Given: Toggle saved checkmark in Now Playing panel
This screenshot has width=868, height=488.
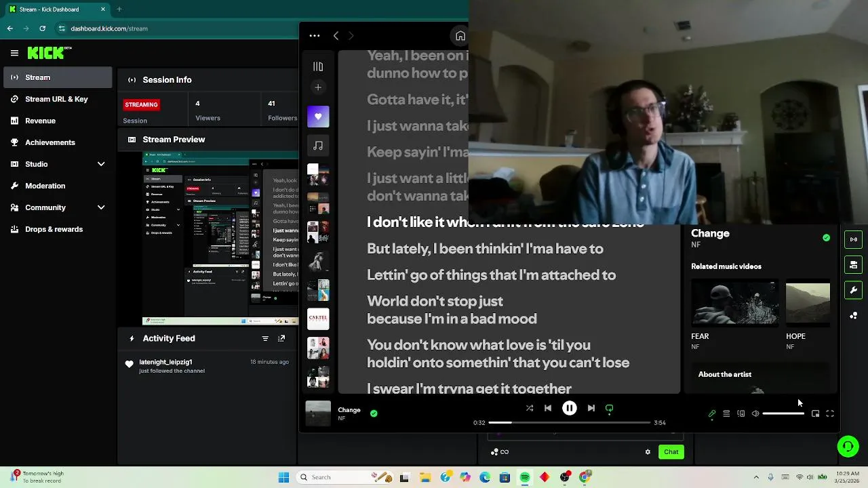Looking at the screenshot, I should click(826, 238).
